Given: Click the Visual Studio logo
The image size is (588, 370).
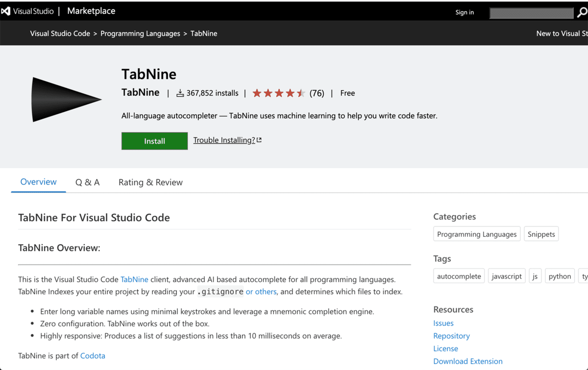Looking at the screenshot, I should 6,10.
